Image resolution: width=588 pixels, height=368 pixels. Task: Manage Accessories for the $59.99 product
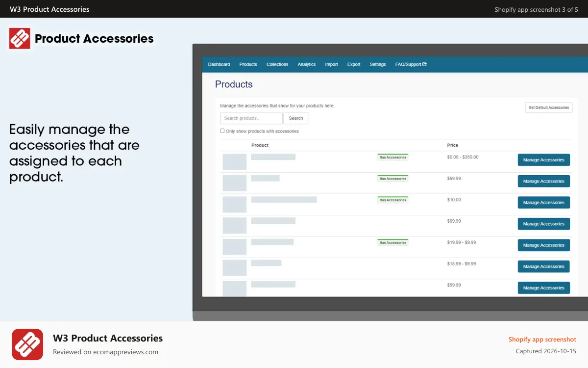tap(544, 288)
